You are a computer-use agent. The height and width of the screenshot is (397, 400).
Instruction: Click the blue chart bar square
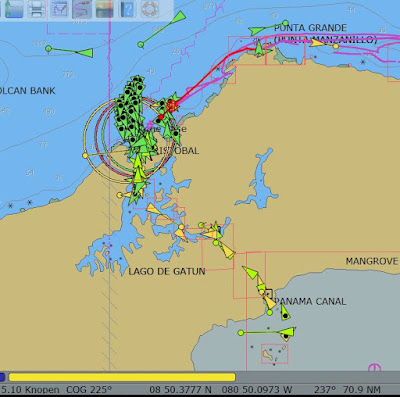tap(2, 377)
